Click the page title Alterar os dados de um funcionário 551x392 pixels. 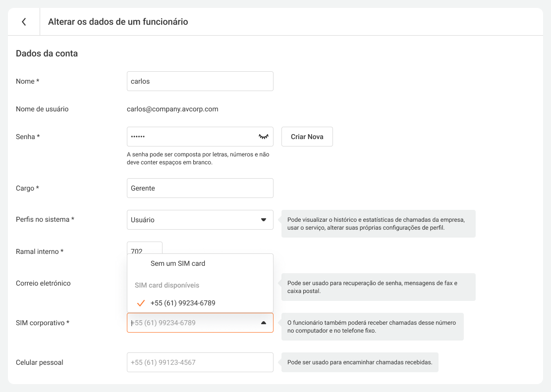click(118, 22)
